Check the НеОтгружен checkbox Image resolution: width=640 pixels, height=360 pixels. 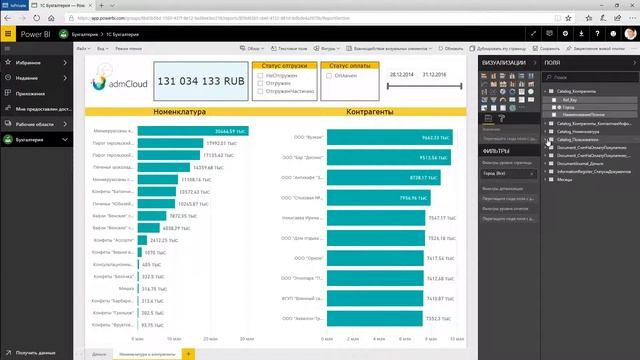[x=260, y=76]
